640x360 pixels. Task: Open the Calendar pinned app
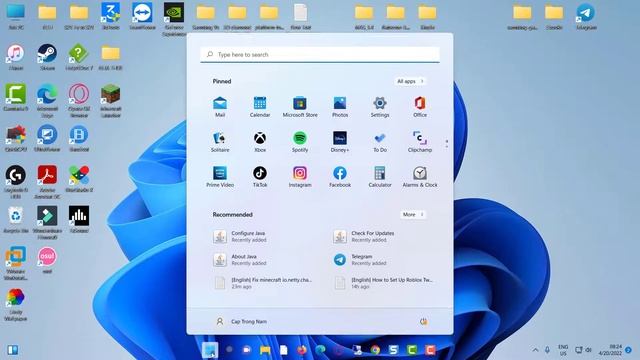click(260, 107)
